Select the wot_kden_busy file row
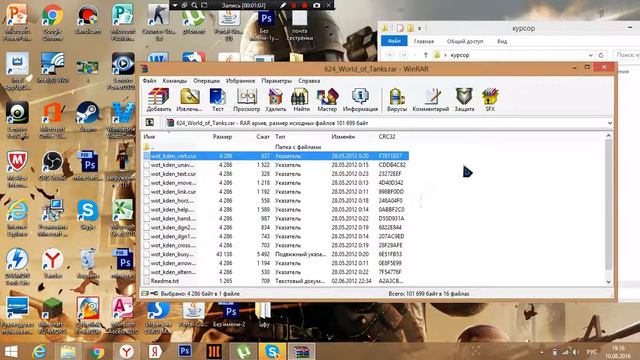Screen dimensions: 640x360 275,254
